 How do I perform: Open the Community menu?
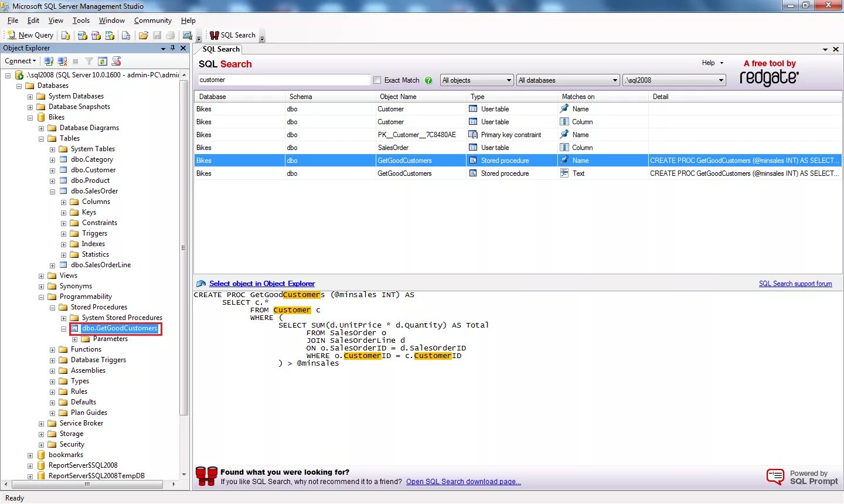point(152,21)
